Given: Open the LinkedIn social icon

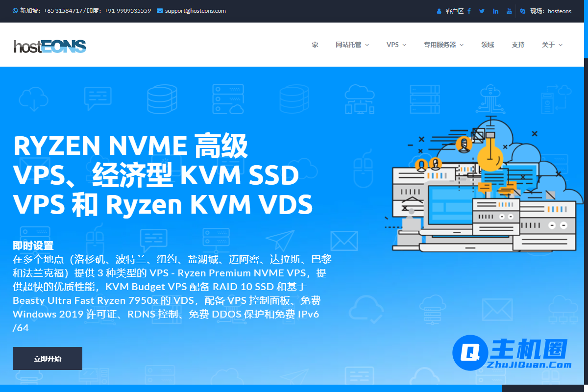Looking at the screenshot, I should point(496,11).
